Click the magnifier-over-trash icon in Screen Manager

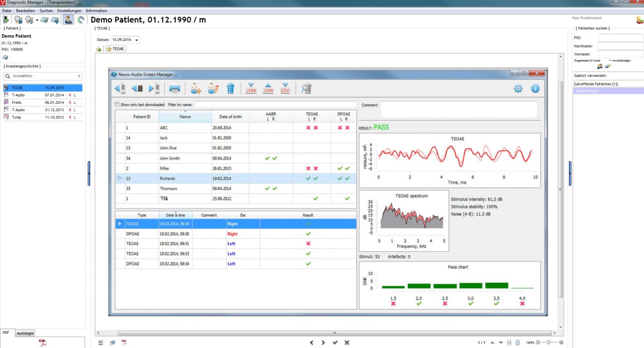point(306,89)
